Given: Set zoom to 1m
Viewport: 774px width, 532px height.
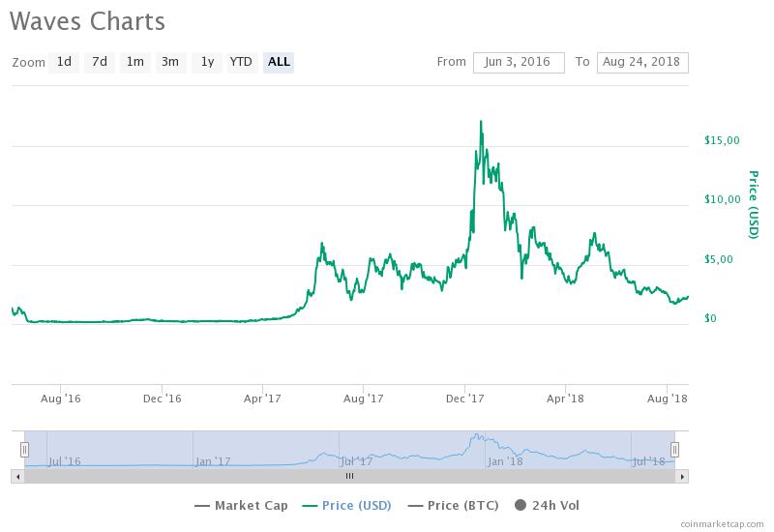Looking at the screenshot, I should pyautogui.click(x=135, y=62).
